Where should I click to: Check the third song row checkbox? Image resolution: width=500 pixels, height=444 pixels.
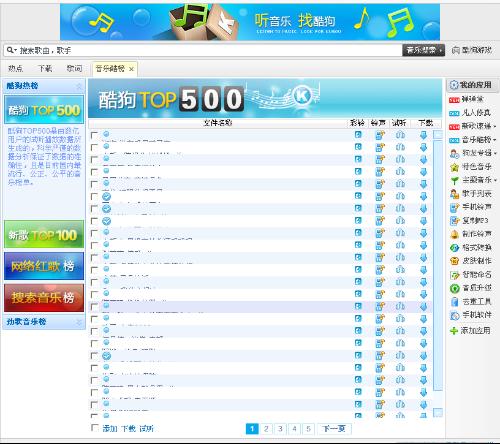95,160
